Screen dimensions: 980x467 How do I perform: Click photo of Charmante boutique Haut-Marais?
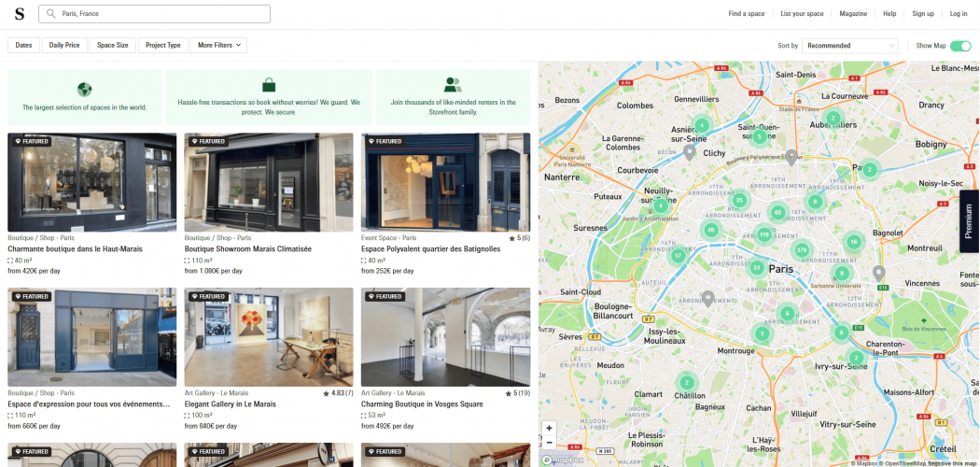[x=91, y=182]
